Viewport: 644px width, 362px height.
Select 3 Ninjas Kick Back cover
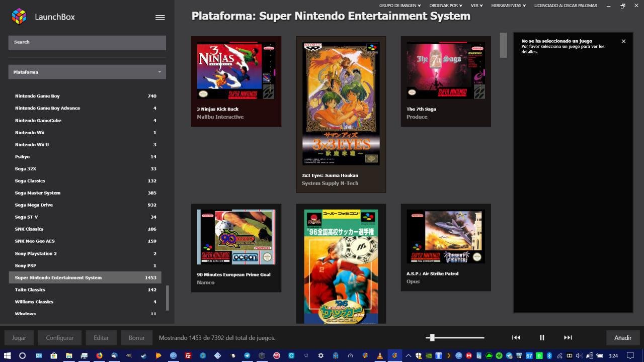[236, 71]
